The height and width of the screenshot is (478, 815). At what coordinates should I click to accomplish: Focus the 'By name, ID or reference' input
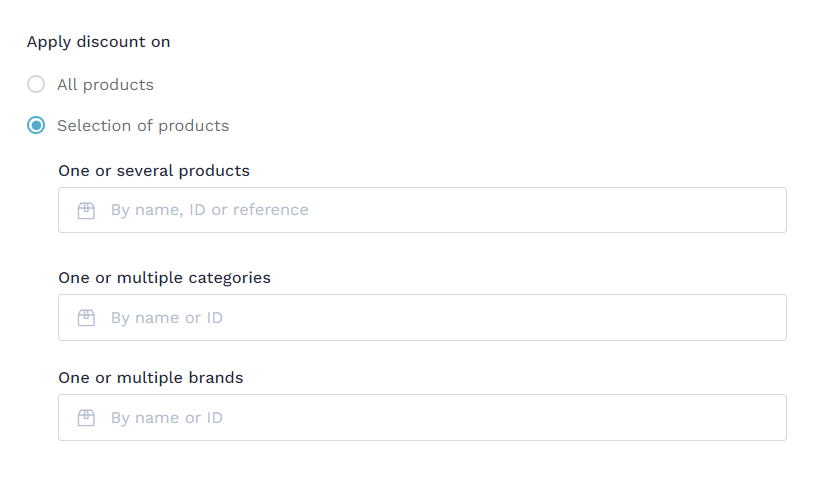click(422, 210)
